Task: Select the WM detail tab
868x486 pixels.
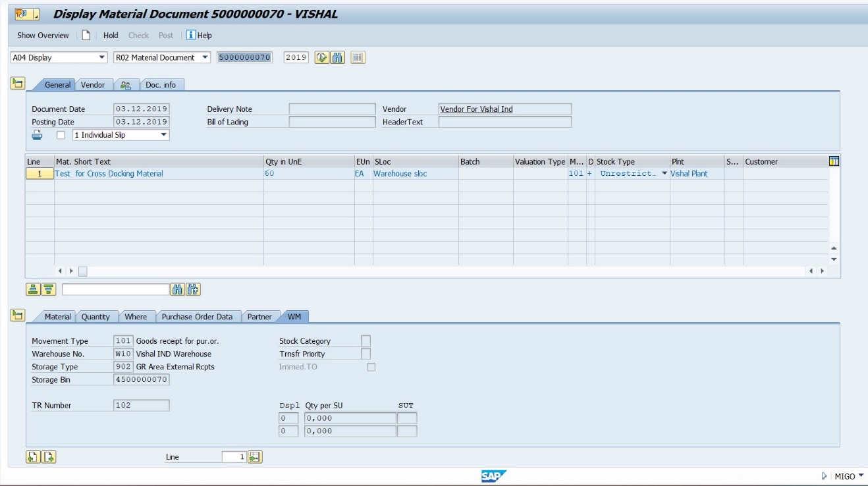Action: point(294,317)
